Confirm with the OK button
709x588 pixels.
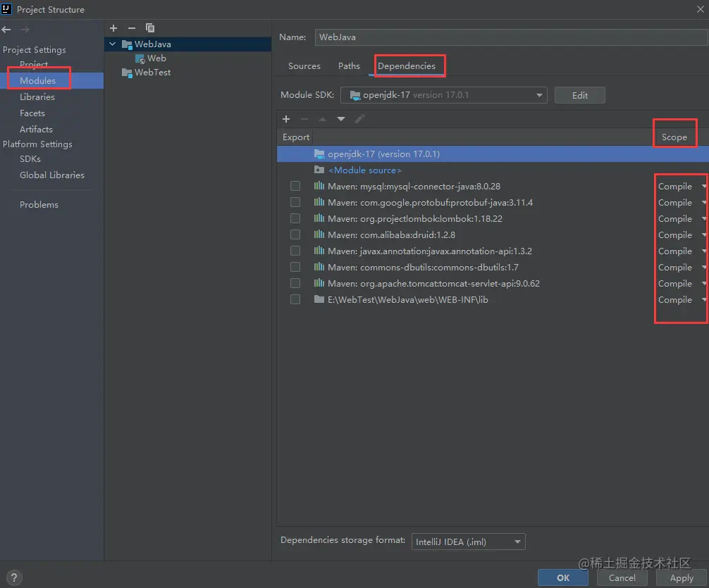[563, 577]
